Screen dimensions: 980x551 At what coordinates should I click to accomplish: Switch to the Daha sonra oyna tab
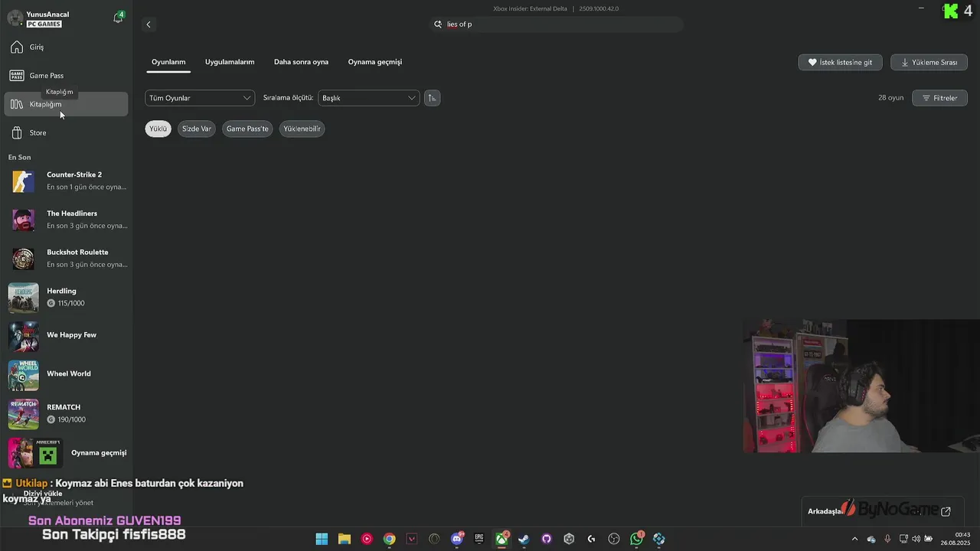point(301,62)
